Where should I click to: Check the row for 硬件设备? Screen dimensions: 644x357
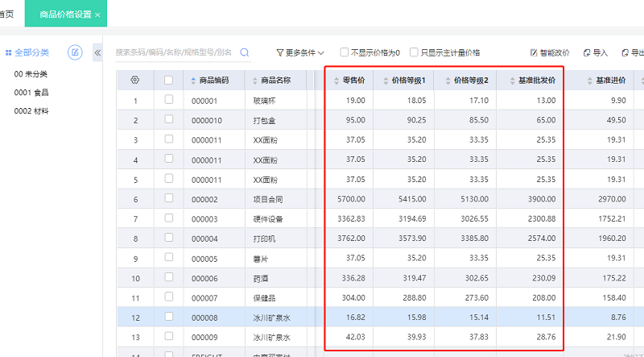[x=168, y=218]
